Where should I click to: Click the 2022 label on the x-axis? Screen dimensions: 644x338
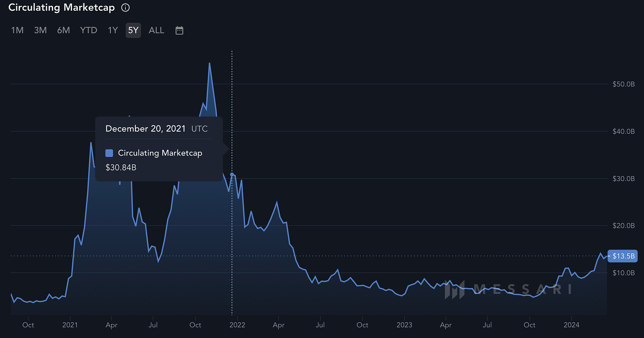coord(237,325)
